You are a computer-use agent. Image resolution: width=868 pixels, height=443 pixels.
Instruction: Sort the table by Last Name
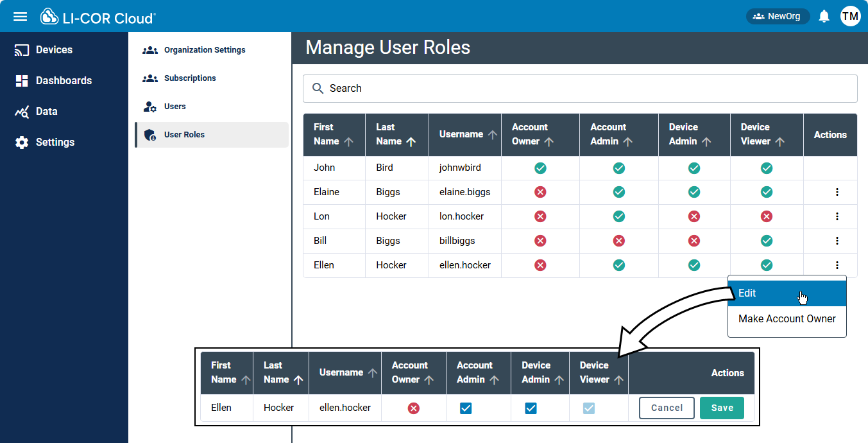click(396, 135)
